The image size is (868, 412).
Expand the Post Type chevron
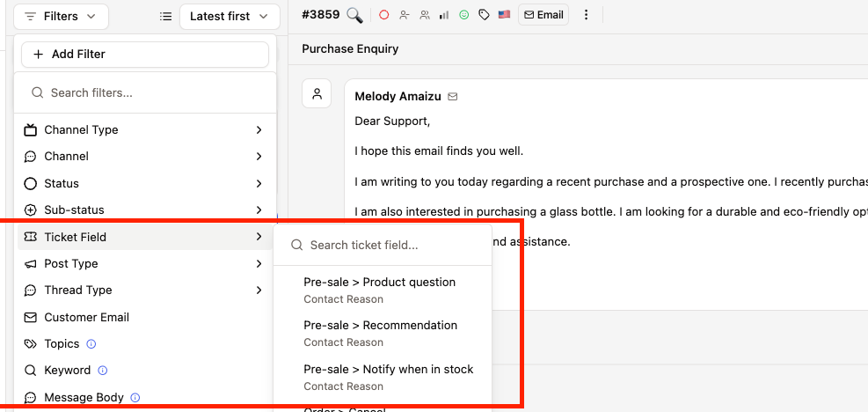point(259,263)
